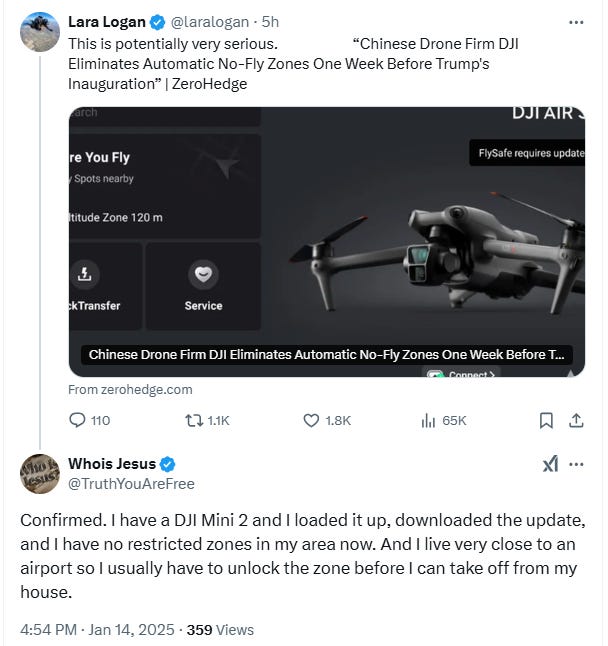
Task: Open view analytics icon showing 65K
Action: click(x=428, y=421)
